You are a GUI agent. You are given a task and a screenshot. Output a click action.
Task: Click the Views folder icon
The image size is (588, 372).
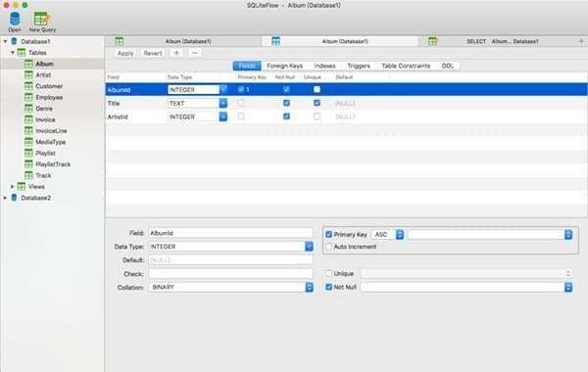(x=22, y=186)
